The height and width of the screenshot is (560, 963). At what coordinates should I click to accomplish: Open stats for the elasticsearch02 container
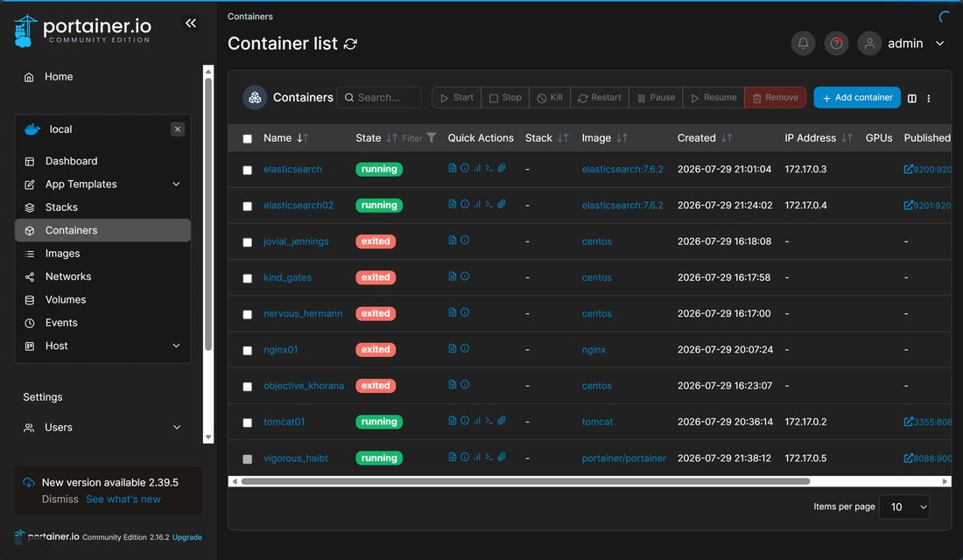[x=477, y=204]
